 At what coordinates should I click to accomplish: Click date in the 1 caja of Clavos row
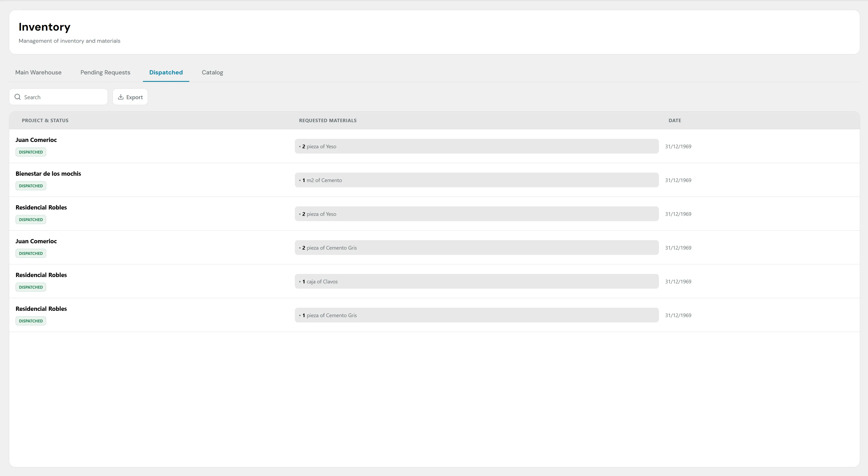click(678, 282)
